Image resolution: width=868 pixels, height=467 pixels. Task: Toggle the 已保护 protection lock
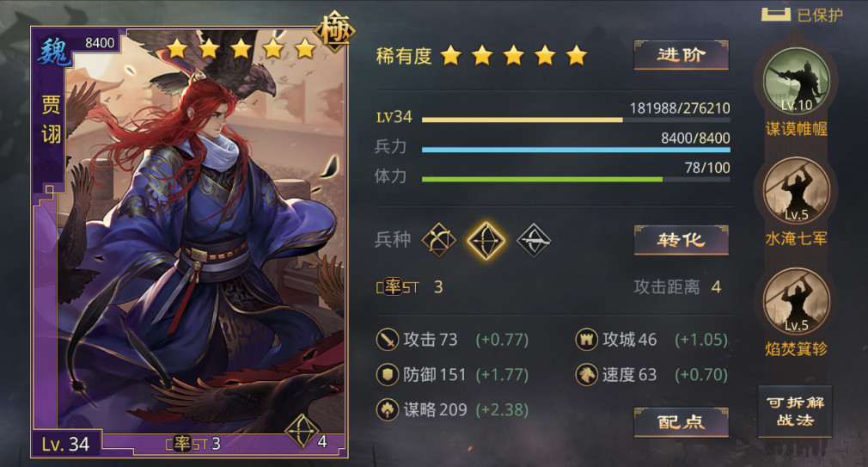click(802, 15)
